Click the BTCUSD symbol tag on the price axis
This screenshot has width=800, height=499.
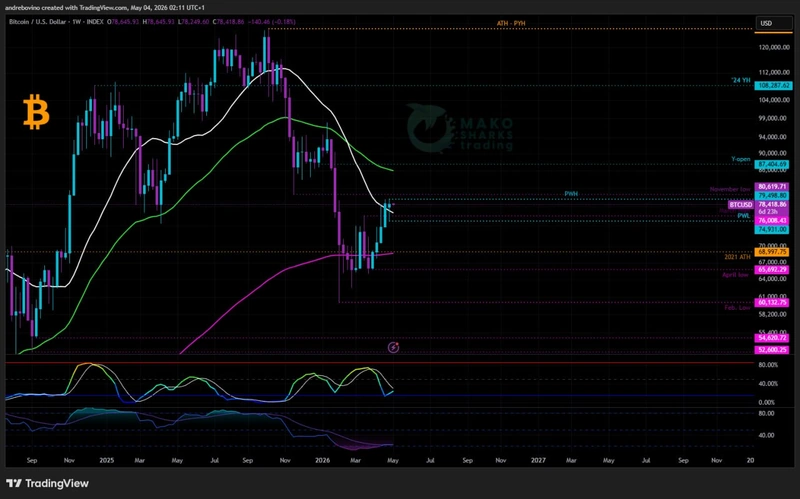point(740,205)
